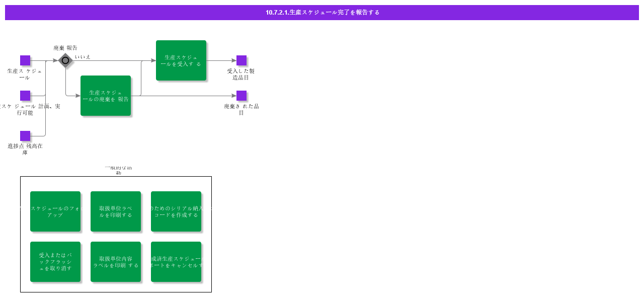Click the 進捗点 残高在庫 label text
Viewport: 644px width, 297px height.
(x=25, y=149)
